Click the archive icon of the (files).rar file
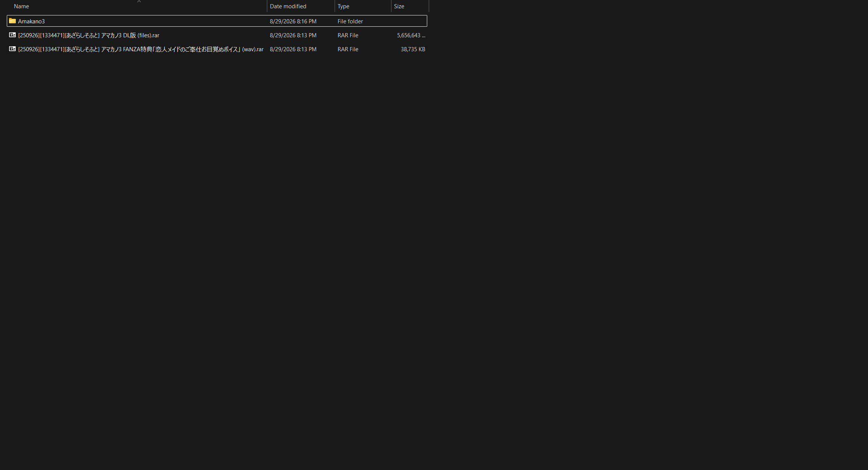 coord(12,35)
